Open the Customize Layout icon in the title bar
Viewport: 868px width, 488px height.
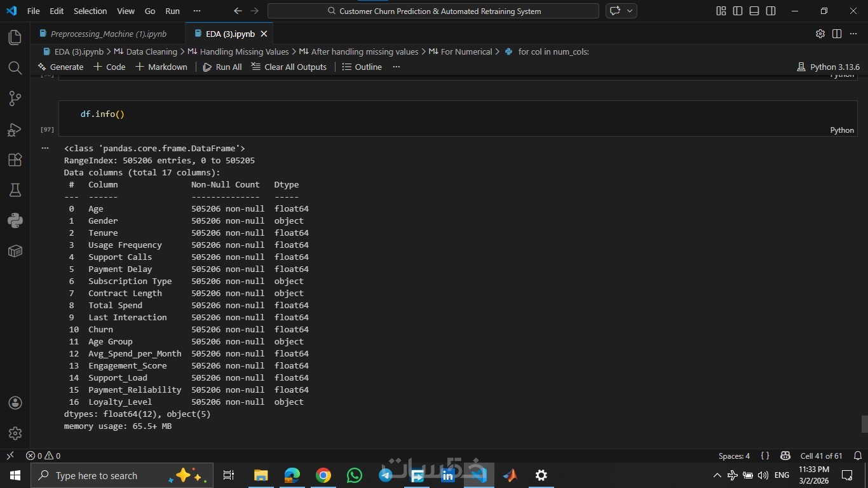(721, 11)
